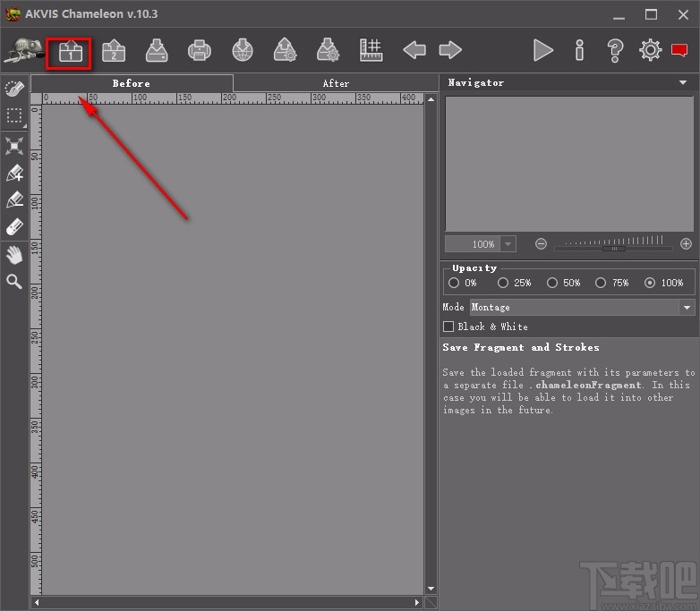Click the AKVIS chameleon logo icon
This screenshot has width=700, height=611.
pyautogui.click(x=23, y=50)
